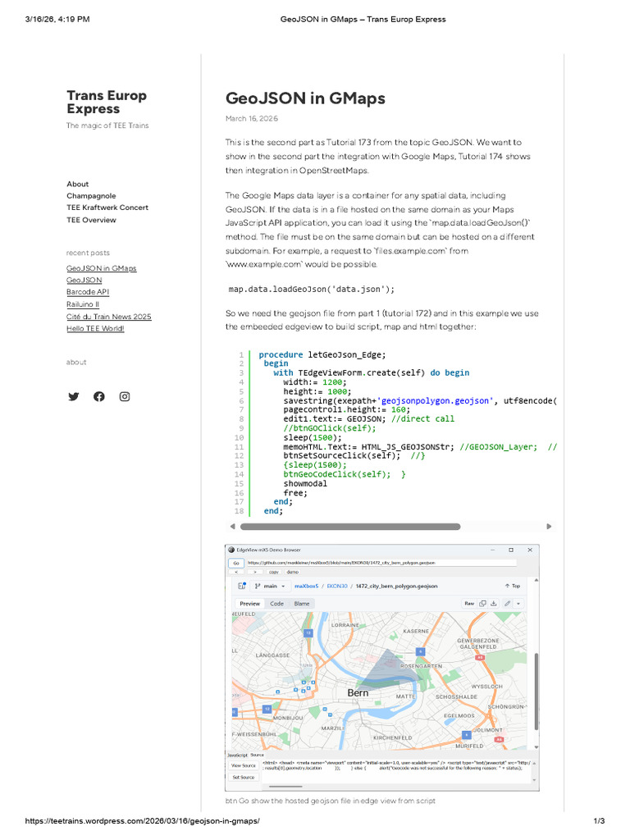Click the Bern label on the map
This screenshot has width=630, height=840.
pyautogui.click(x=358, y=692)
